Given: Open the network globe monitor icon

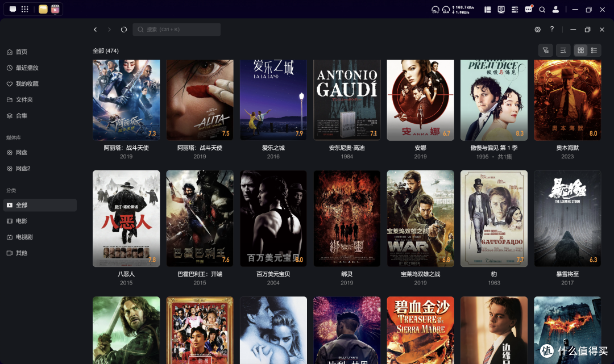Looking at the screenshot, I should pyautogui.click(x=501, y=10).
